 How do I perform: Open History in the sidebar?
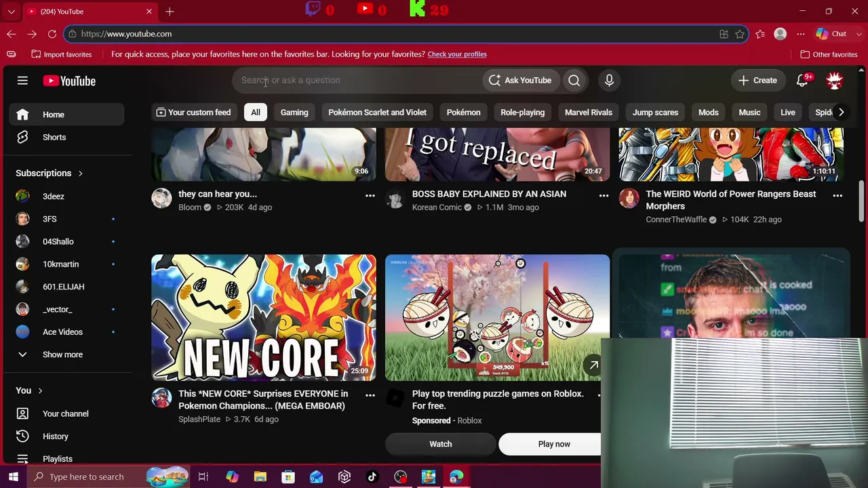pyautogui.click(x=66, y=436)
